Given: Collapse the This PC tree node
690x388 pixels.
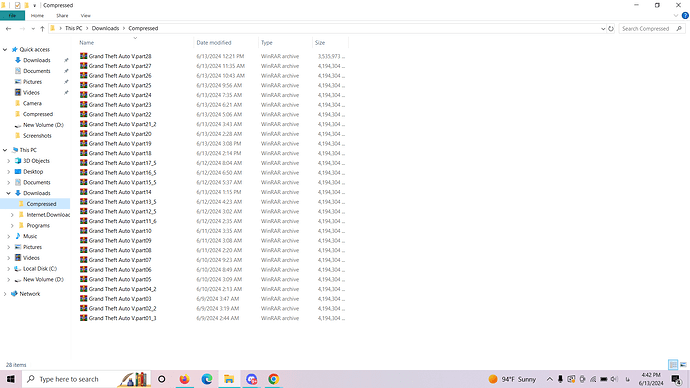Looking at the screenshot, I should (5, 150).
